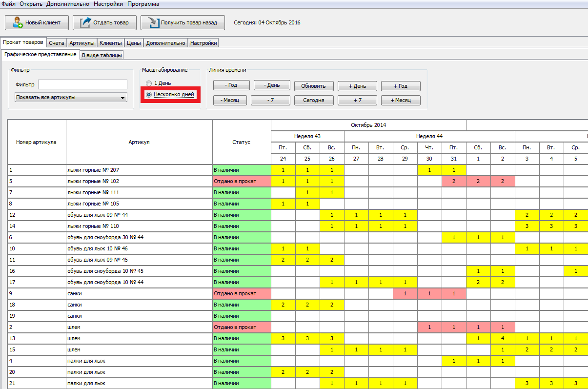The image size is (588, 389).
Task: Open the Настройки menu in menu bar
Action: [x=108, y=4]
